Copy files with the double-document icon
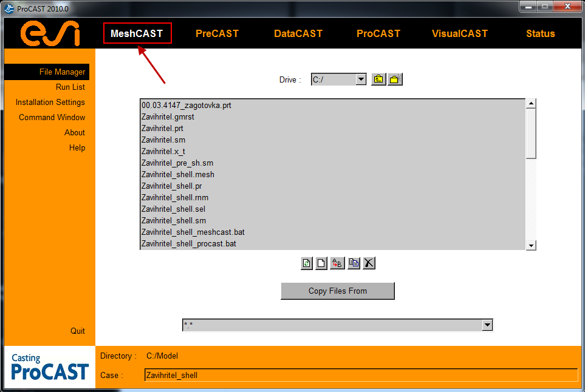 pos(354,263)
